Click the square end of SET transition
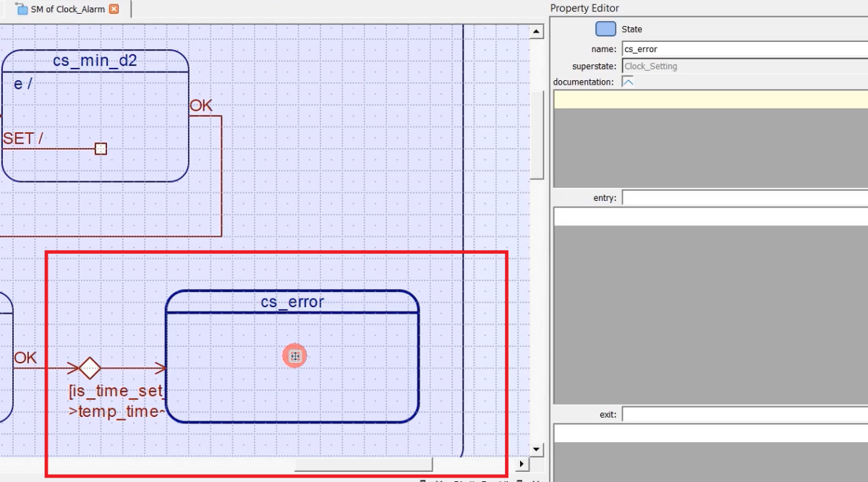The image size is (868, 482). [101, 149]
